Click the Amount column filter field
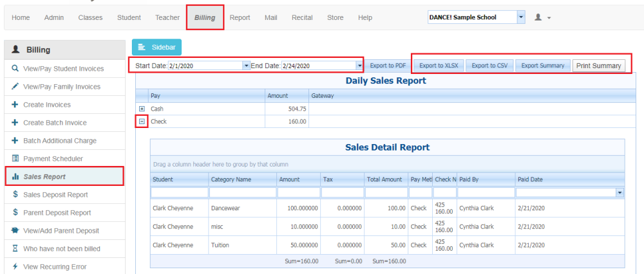This screenshot has width=644, height=274. (299, 193)
